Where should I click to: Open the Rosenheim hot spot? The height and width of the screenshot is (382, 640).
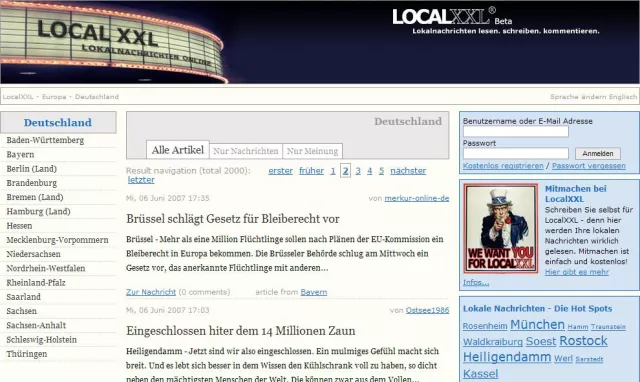click(485, 326)
